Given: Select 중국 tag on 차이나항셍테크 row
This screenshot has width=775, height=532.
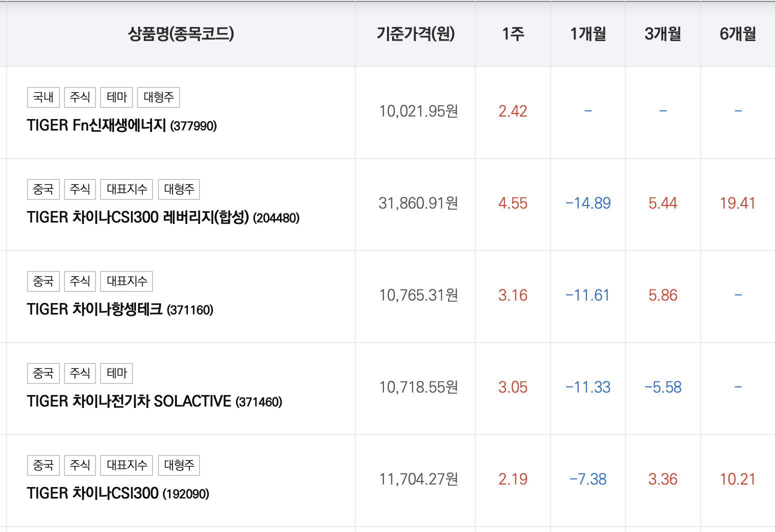Looking at the screenshot, I should click(x=43, y=281).
